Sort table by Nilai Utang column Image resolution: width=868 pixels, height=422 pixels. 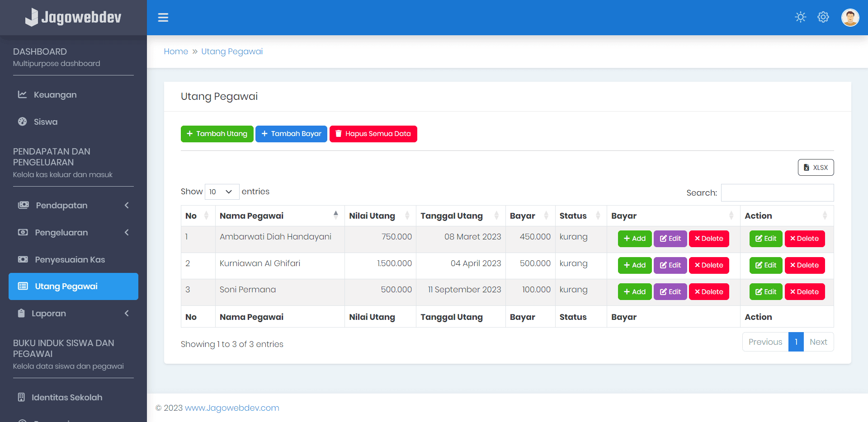click(380, 216)
